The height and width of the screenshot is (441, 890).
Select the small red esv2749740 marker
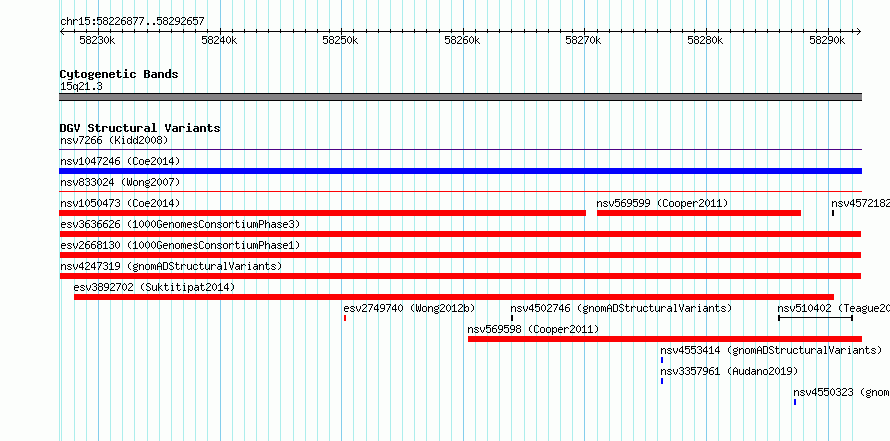pos(345,318)
